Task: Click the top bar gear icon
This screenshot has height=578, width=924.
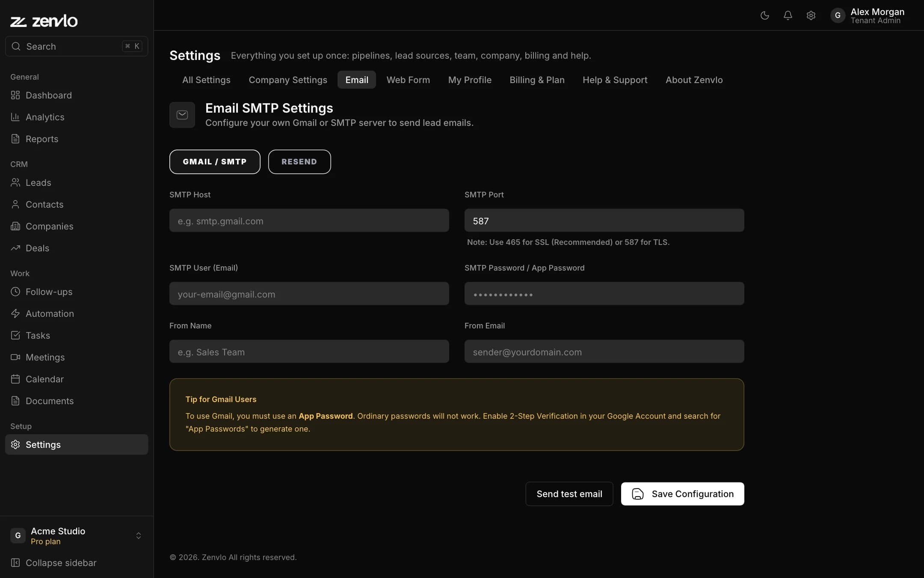Action: pos(811,15)
